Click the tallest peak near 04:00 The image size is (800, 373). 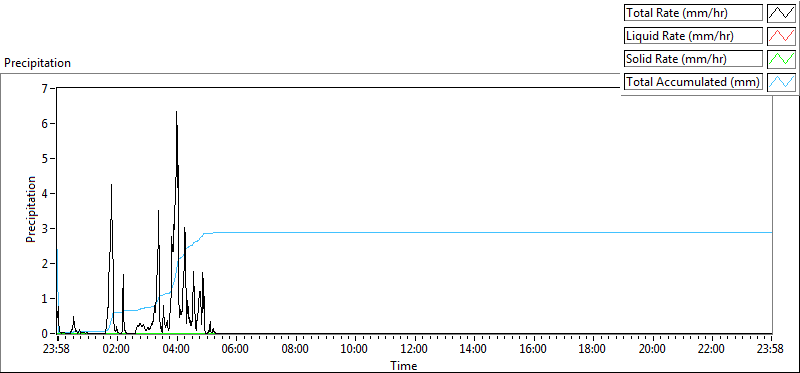tap(177, 112)
